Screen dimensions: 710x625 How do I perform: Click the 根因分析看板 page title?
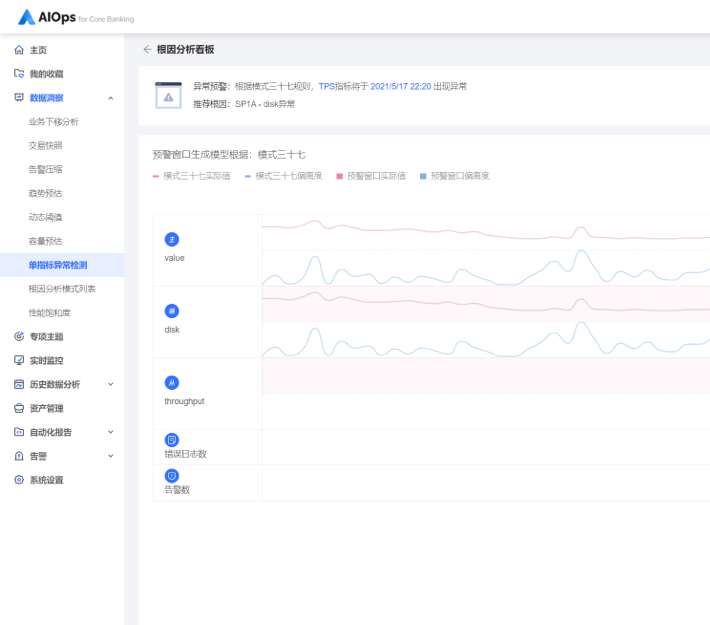pos(185,49)
